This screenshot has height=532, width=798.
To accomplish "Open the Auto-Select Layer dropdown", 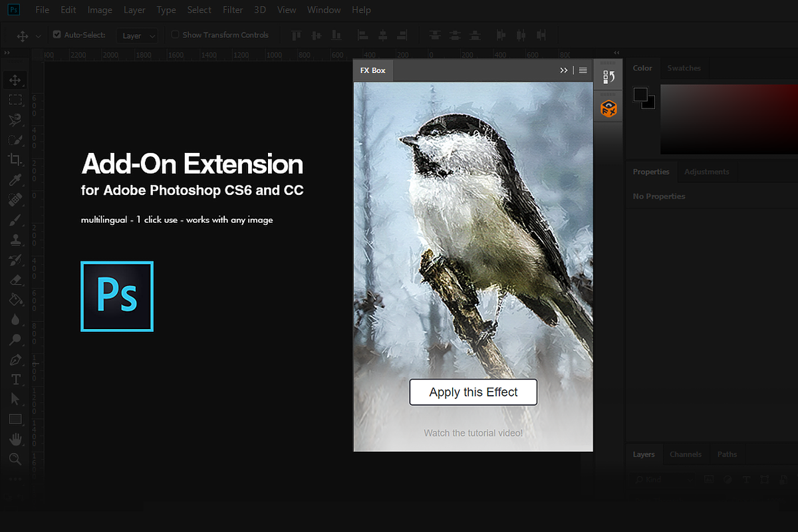I will pyautogui.click(x=137, y=35).
